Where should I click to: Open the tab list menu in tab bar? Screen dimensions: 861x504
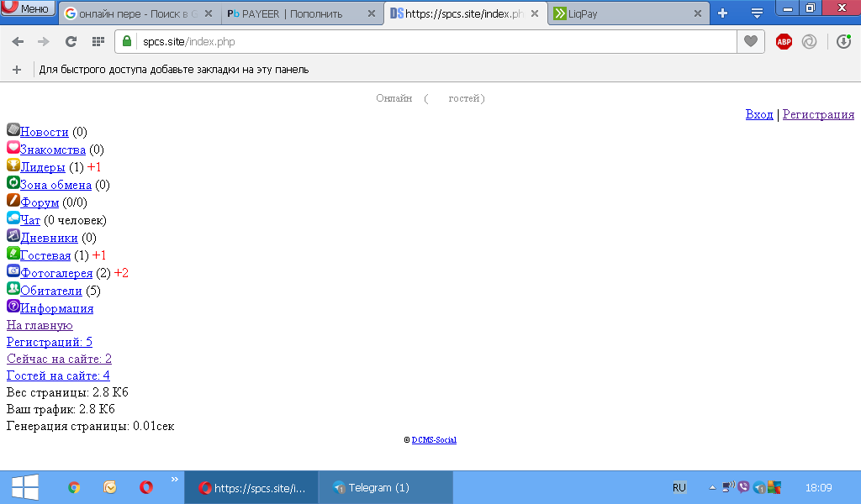757,13
